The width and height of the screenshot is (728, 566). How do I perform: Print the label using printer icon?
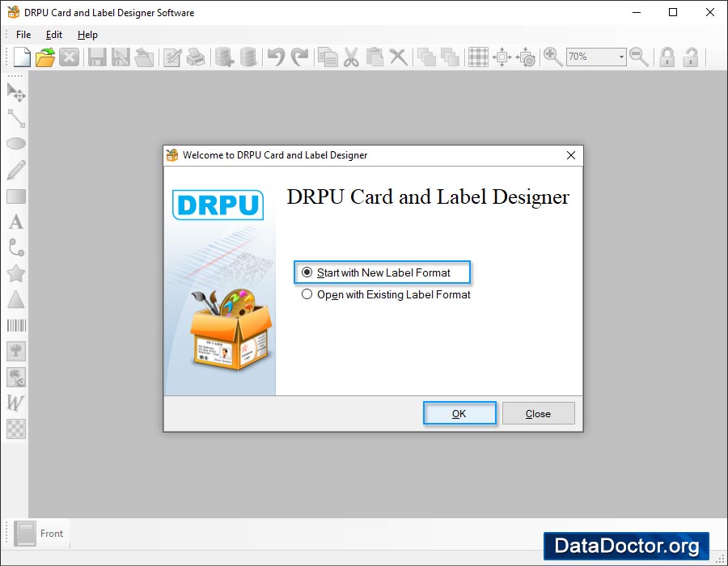tap(196, 57)
